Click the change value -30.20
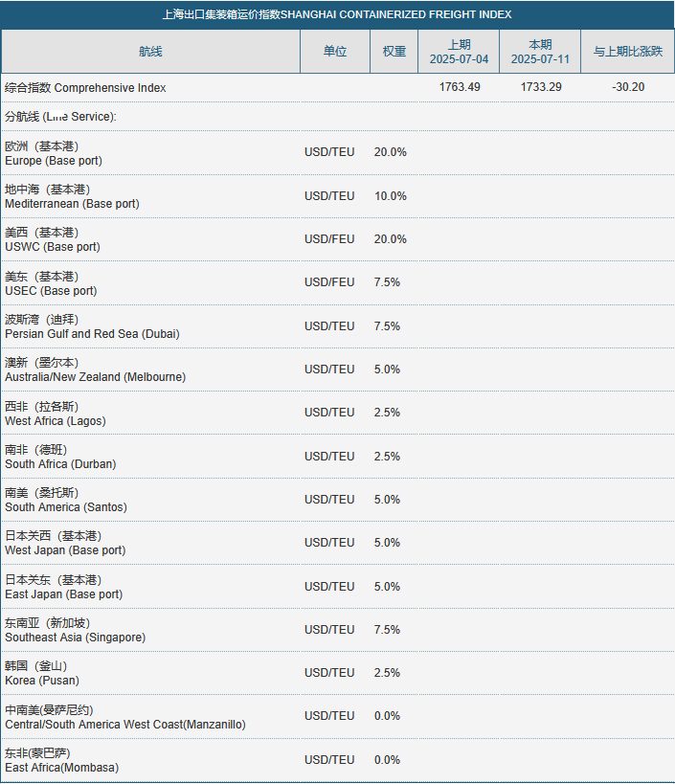Screen dimensions: 675x784 point(628,87)
